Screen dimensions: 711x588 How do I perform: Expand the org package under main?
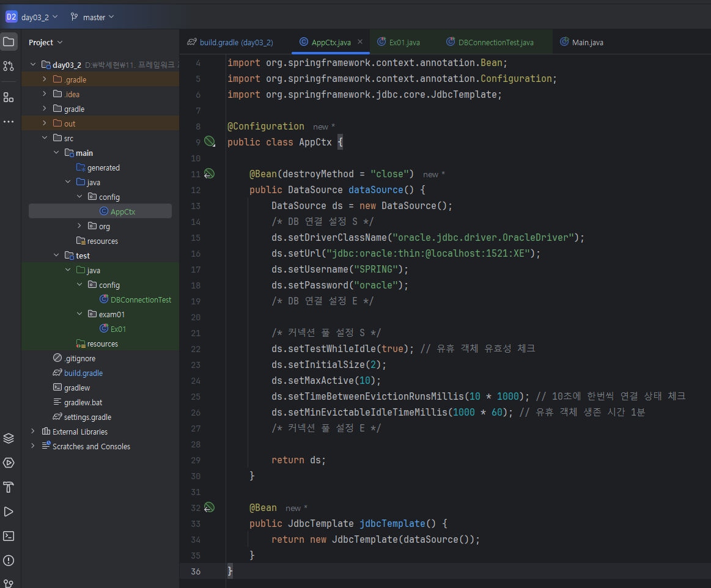point(79,226)
